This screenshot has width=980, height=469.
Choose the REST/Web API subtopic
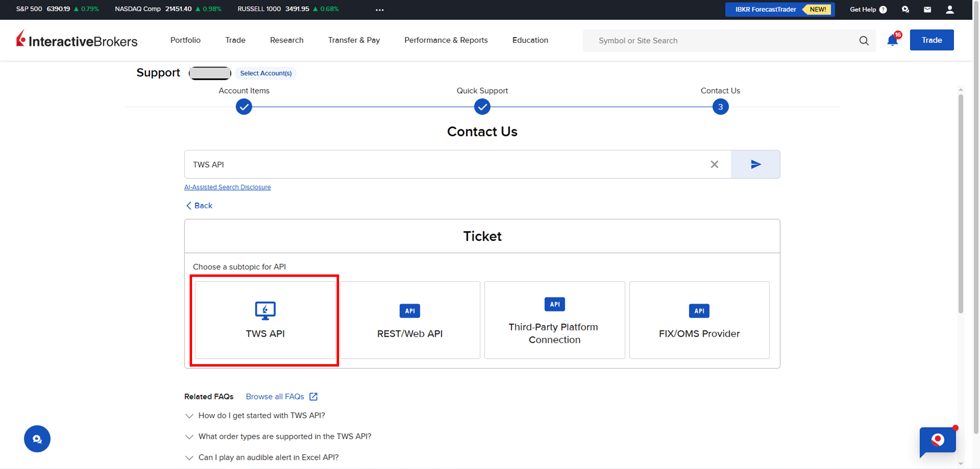point(410,320)
